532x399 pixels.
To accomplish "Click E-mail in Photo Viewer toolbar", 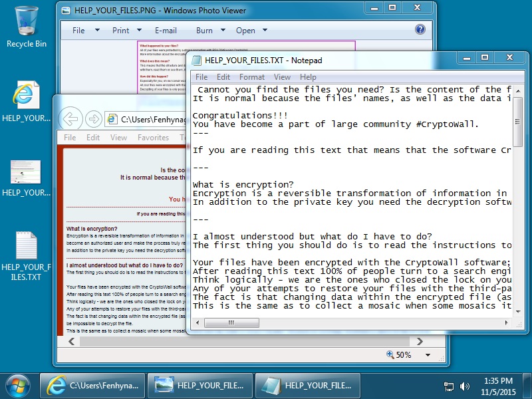I will (x=166, y=30).
